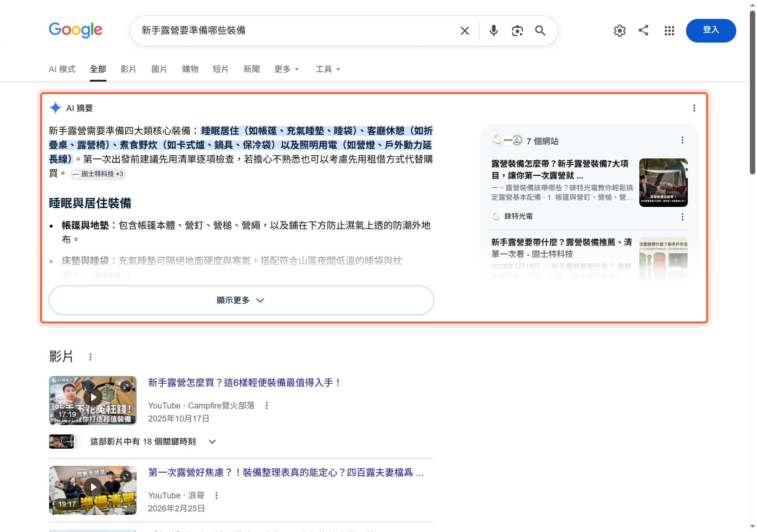Switch to the 新聞 tab

252,69
